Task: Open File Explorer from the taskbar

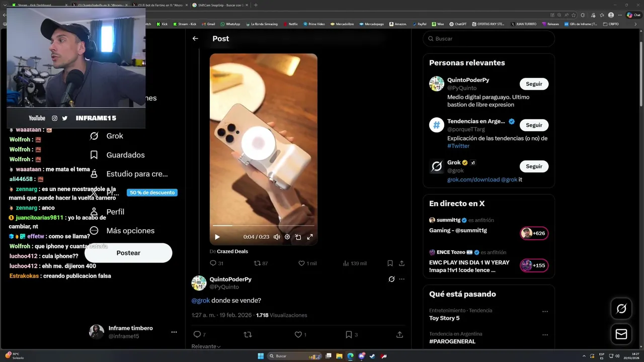Action: point(339,356)
